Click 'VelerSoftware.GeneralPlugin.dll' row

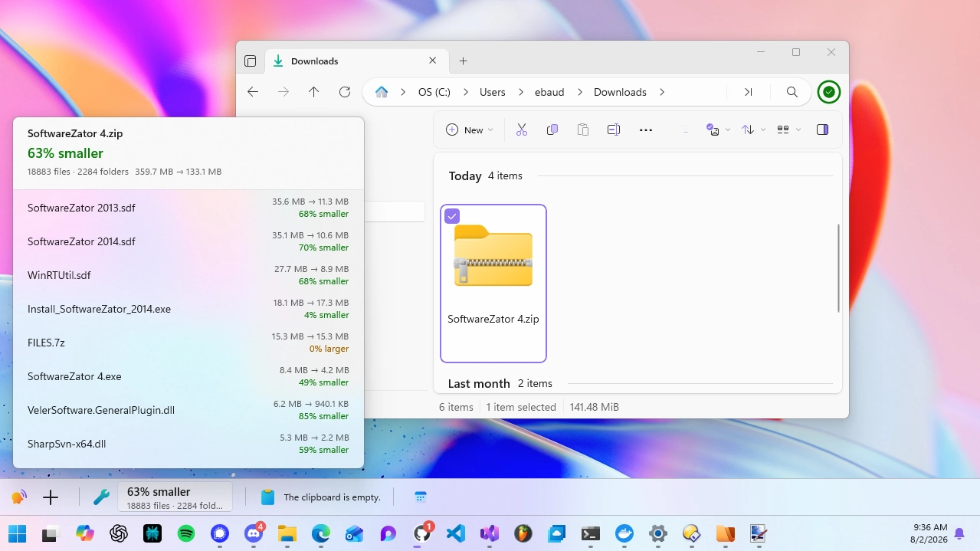[x=188, y=410]
